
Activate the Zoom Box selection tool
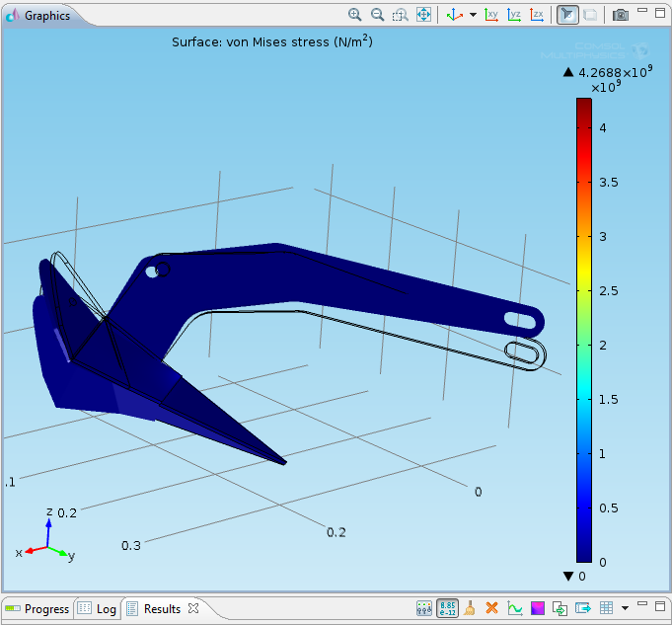401,16
